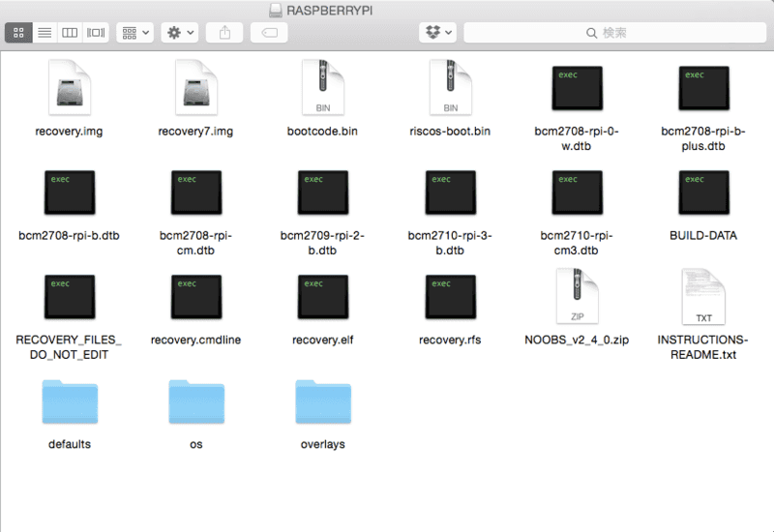Viewport: 774px width, 532px height.
Task: Switch to list view mode
Action: pos(45,33)
